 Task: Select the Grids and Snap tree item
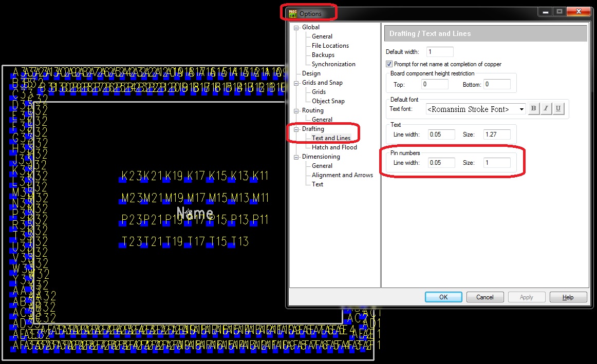[322, 83]
